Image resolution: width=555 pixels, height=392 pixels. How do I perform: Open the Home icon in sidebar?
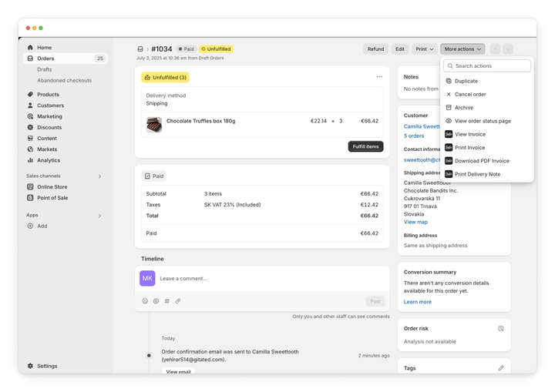pyautogui.click(x=30, y=48)
